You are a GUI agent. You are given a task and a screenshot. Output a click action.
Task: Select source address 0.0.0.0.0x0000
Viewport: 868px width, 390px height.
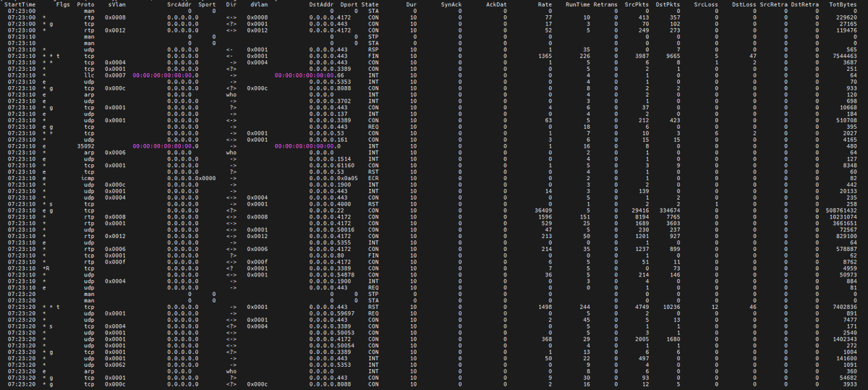(192, 177)
